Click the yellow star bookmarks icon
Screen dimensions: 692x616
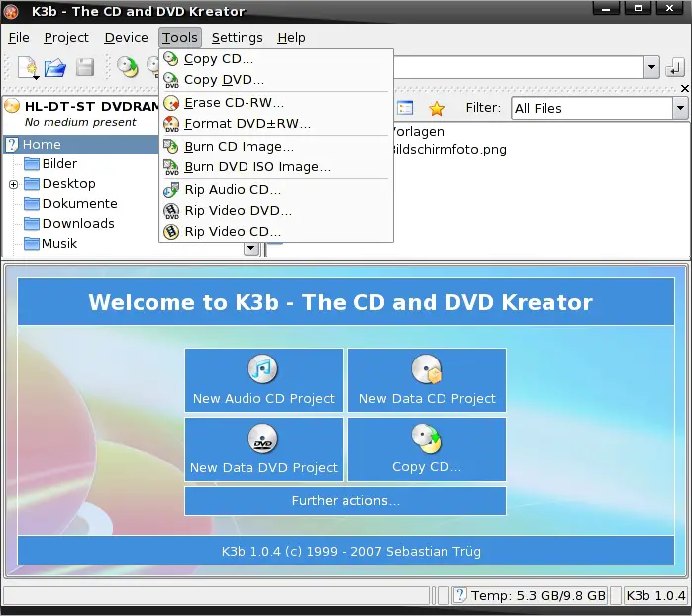pos(436,108)
